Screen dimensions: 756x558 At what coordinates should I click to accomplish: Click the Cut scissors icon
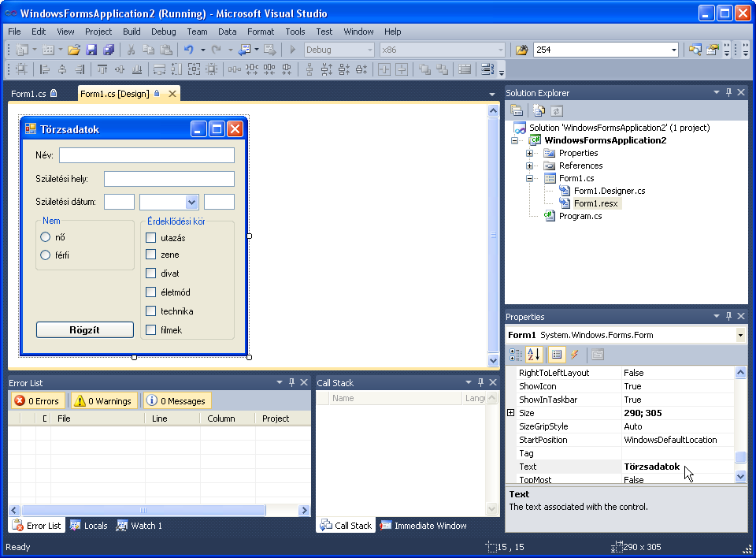(131, 50)
